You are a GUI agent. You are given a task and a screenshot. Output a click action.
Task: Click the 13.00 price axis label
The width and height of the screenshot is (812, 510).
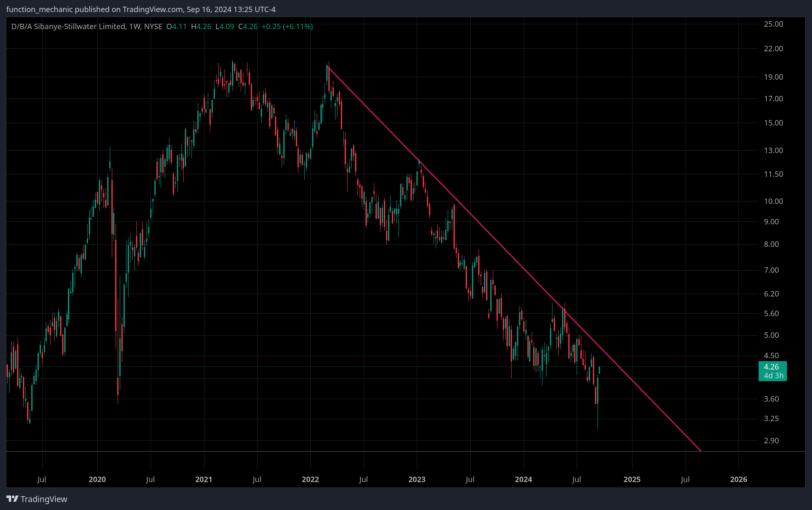pyautogui.click(x=773, y=151)
